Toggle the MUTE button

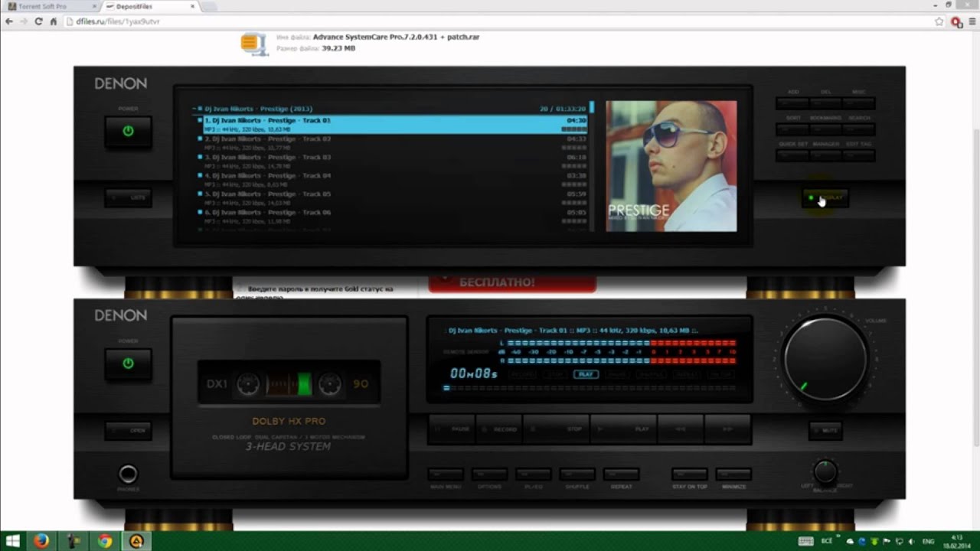(825, 430)
